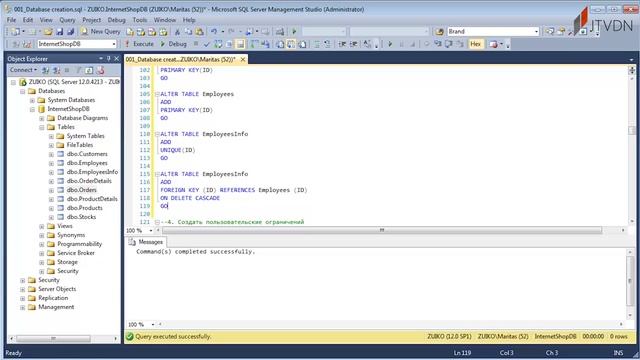Switch output to Results to Grid

(291, 44)
